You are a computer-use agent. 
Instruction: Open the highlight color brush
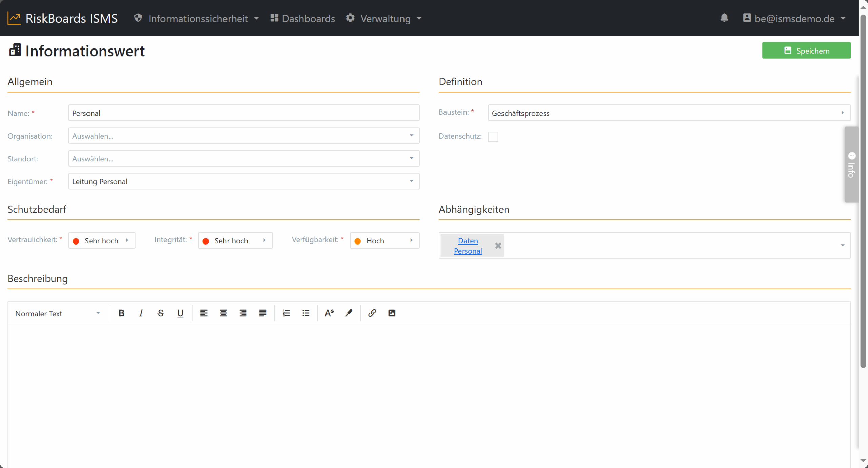pyautogui.click(x=349, y=313)
